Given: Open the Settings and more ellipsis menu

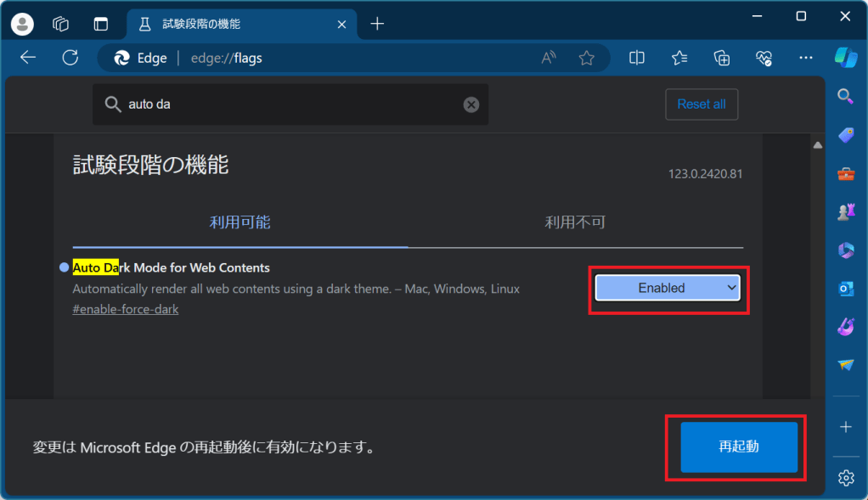Looking at the screenshot, I should (806, 58).
